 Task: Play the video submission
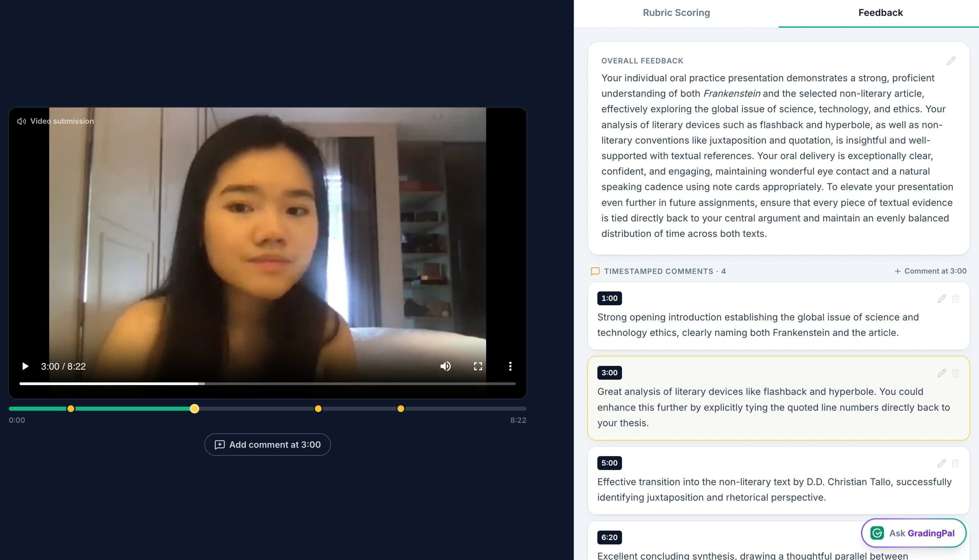[x=25, y=366]
